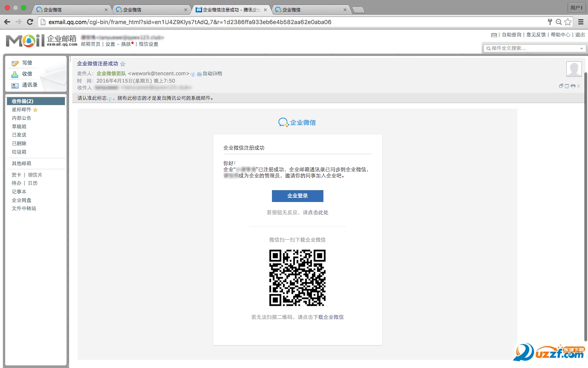Click the Chrome 用户1 profile button

(577, 8)
